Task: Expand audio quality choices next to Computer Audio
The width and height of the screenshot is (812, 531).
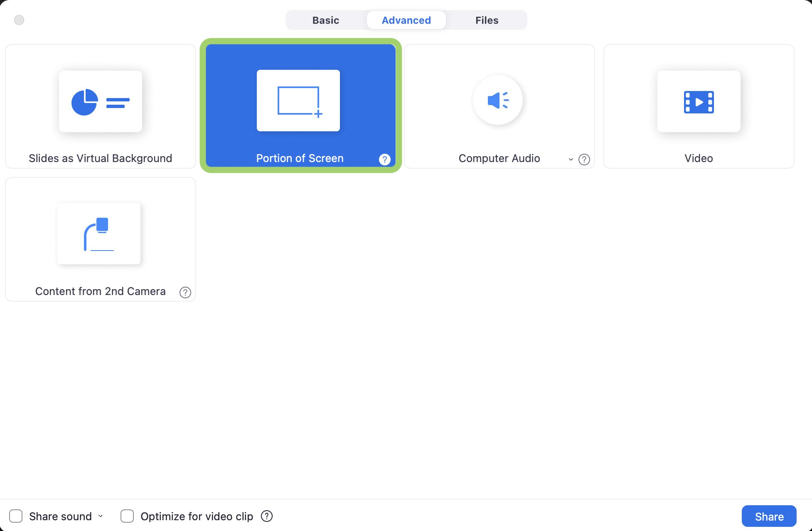Action: click(x=571, y=159)
